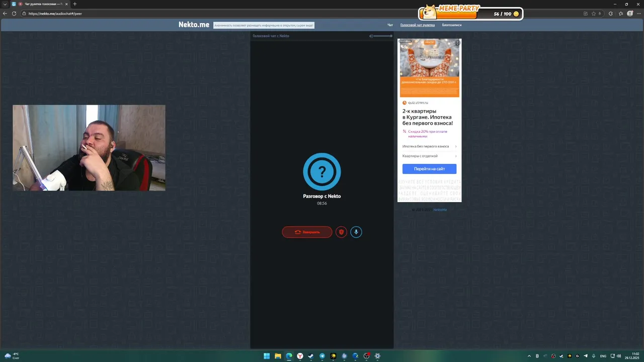Click the Meme-Party coin counter overlay
Viewport: 644px width, 362px height.
tap(471, 13)
